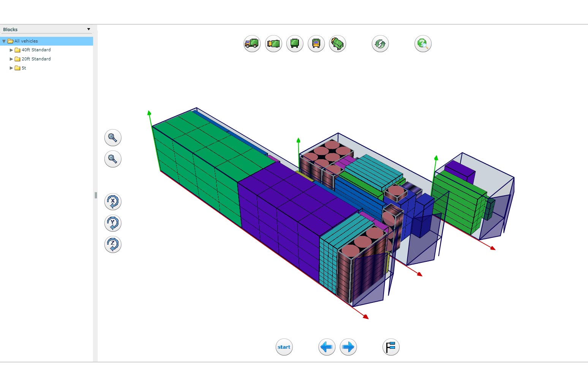Advance to next loading step arrow

point(348,347)
